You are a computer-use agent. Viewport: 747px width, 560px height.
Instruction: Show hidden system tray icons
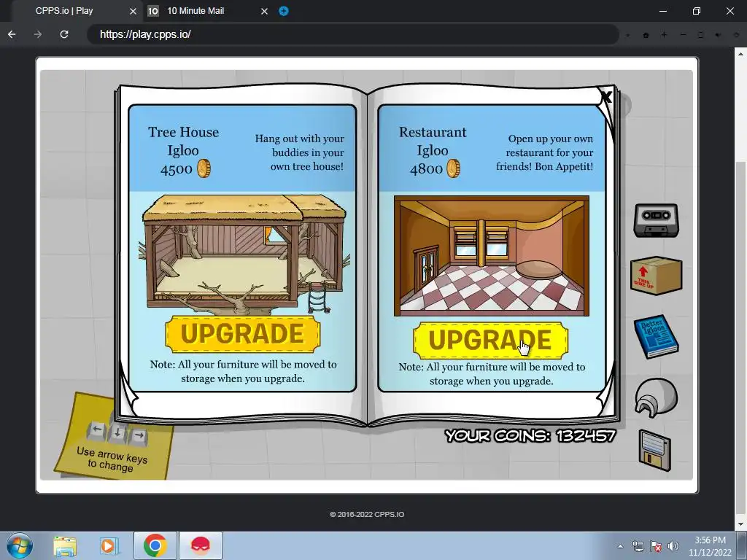(620, 546)
